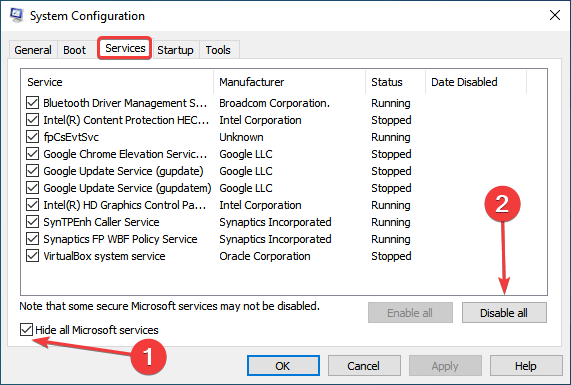Click Google LLC cell in gupdatem row
The width and height of the screenshot is (571, 385).
click(x=246, y=188)
